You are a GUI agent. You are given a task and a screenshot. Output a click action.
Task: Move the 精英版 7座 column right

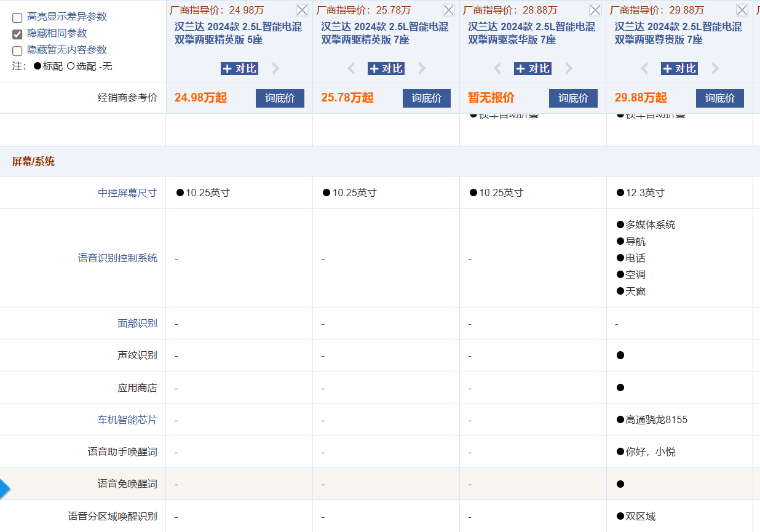point(422,68)
